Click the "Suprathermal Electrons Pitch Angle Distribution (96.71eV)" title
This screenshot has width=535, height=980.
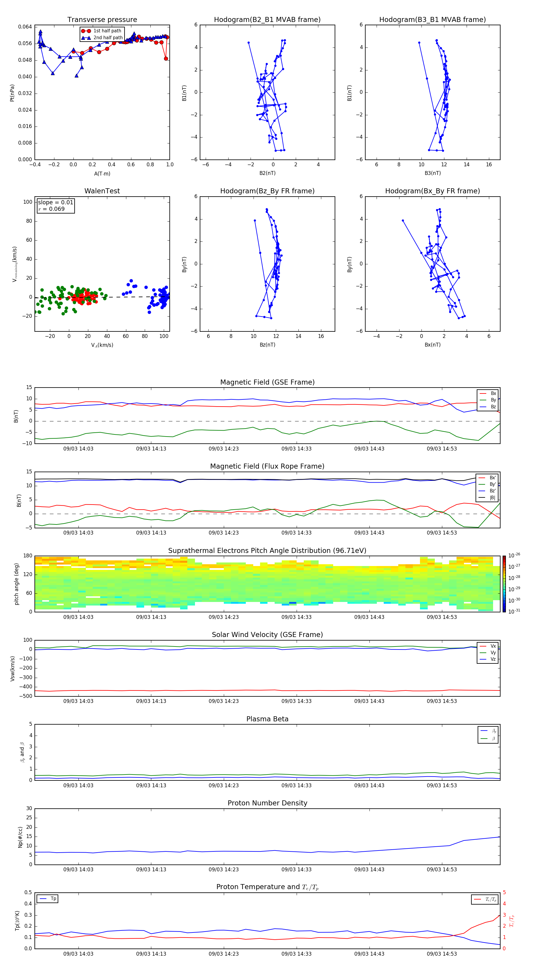267,551
